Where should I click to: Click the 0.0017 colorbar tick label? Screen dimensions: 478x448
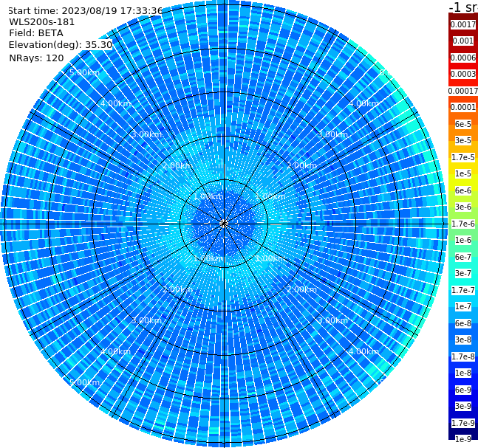(x=463, y=24)
